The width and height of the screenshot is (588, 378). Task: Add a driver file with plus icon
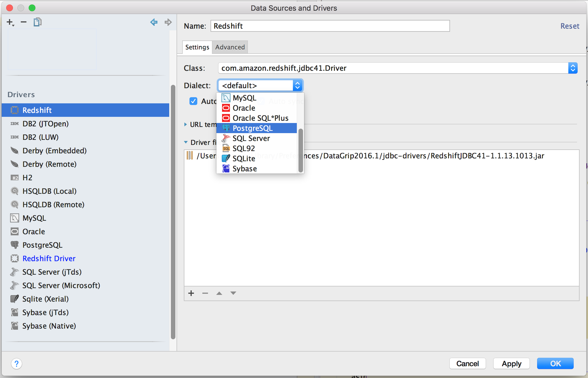coord(191,293)
